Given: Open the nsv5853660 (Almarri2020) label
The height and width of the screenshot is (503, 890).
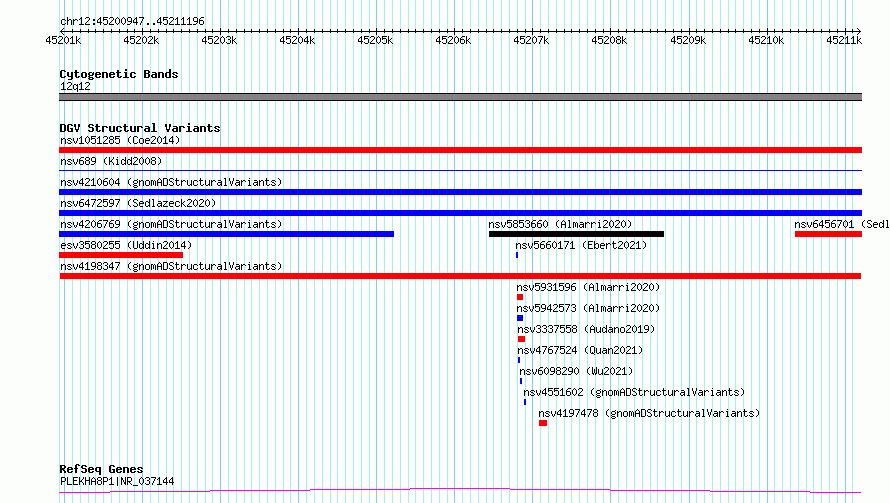Looking at the screenshot, I should coord(560,224).
